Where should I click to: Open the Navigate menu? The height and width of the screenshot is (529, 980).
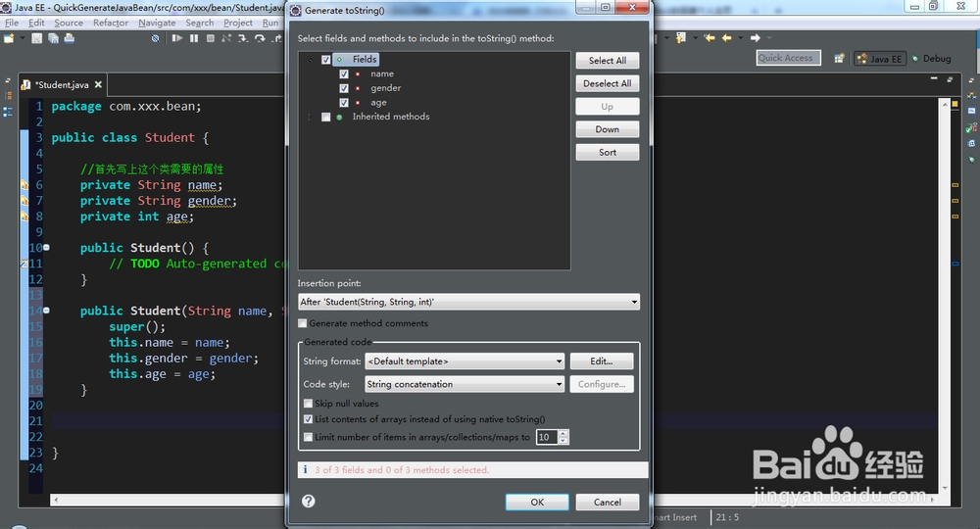[x=157, y=23]
